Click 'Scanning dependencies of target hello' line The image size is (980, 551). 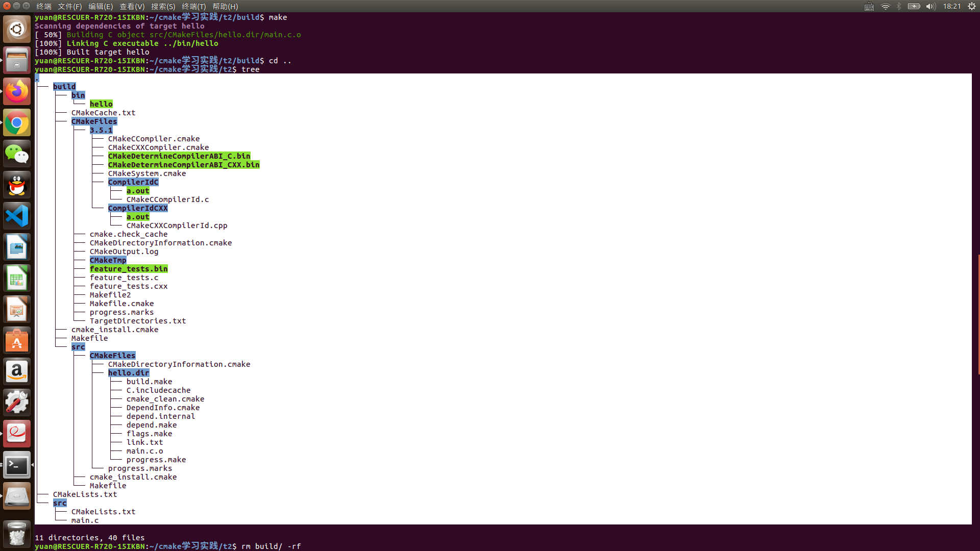(119, 26)
